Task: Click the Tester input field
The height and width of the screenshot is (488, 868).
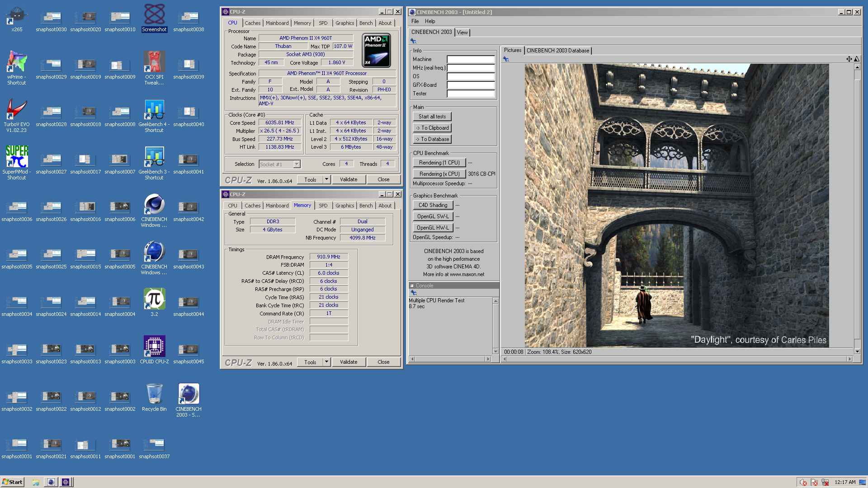Action: tap(471, 94)
